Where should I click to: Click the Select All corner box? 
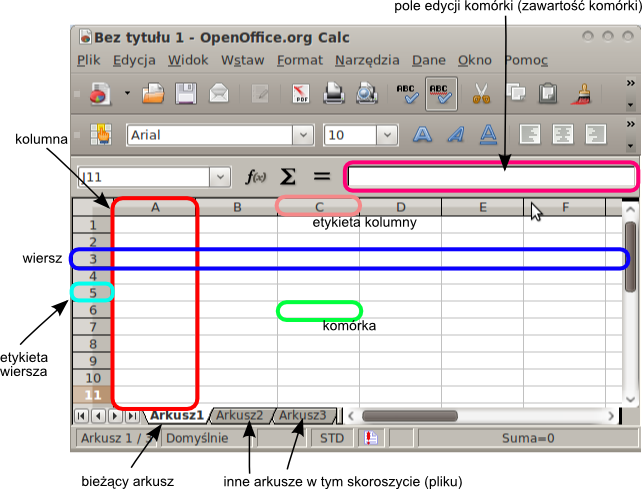92,207
